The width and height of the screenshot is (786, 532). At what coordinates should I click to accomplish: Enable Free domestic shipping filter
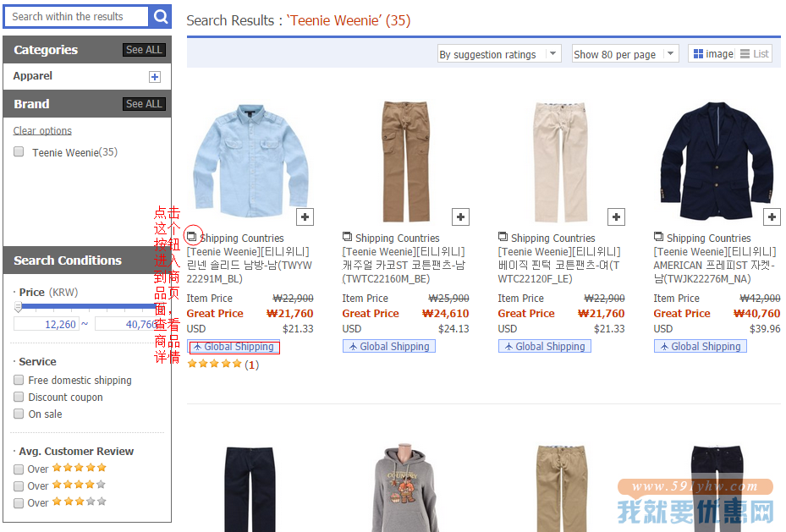point(19,380)
